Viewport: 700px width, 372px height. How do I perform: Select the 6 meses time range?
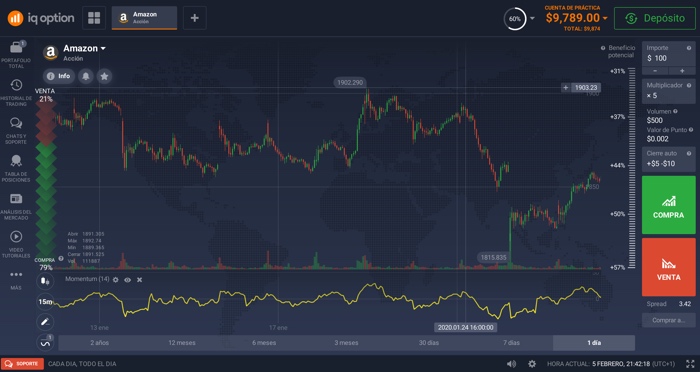point(264,343)
